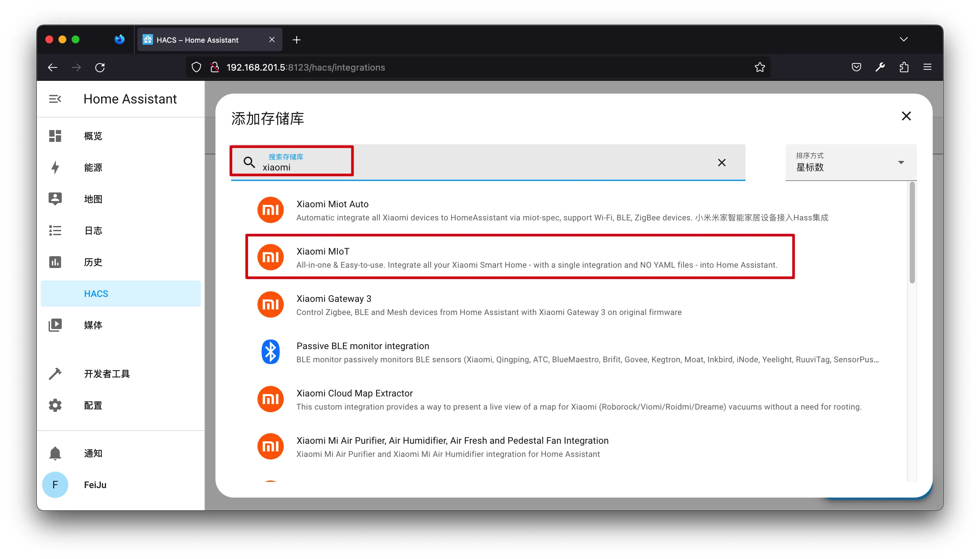Viewport: 980px width, 559px height.
Task: Bookmark this page with the star
Action: (x=760, y=68)
